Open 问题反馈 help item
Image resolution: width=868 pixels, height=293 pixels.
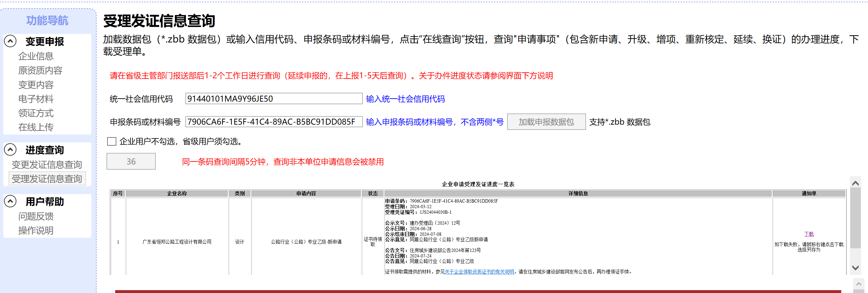[x=36, y=216]
